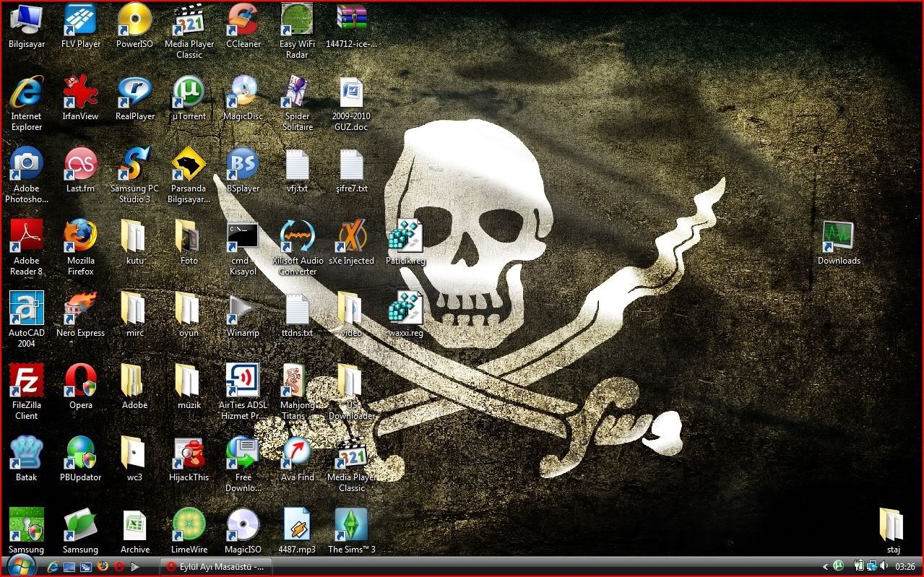
Task: Open sXe Injected shortcut
Action: point(352,243)
